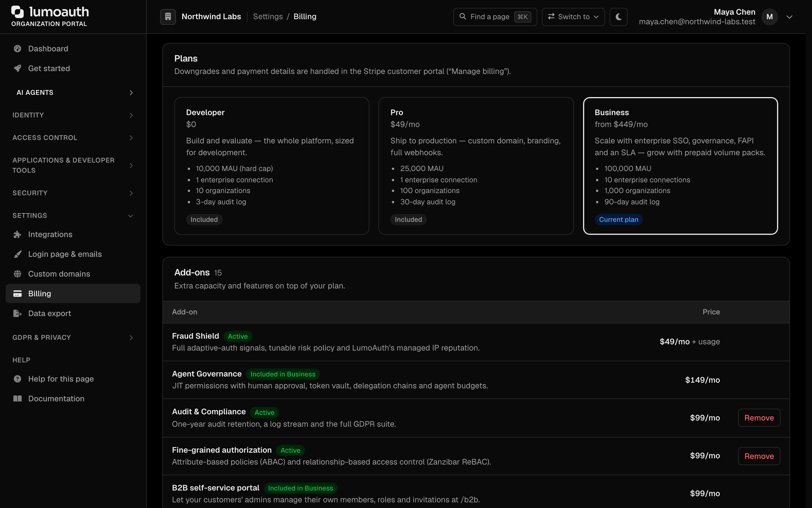This screenshot has height=508, width=812.
Task: Click the Documentation book icon
Action: (17, 399)
